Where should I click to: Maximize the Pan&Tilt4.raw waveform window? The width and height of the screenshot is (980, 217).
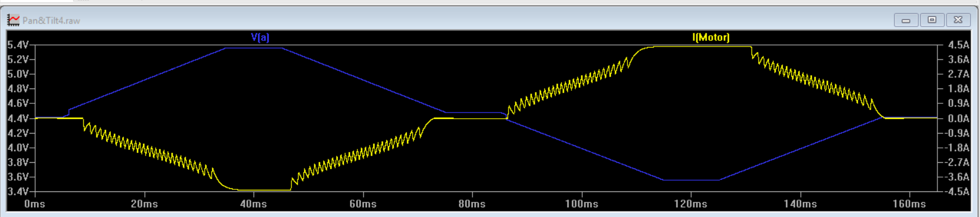[x=932, y=20]
